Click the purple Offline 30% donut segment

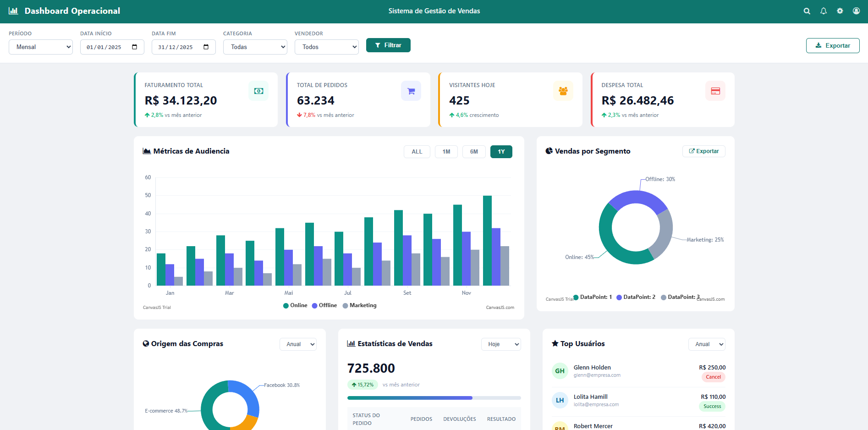tap(638, 197)
